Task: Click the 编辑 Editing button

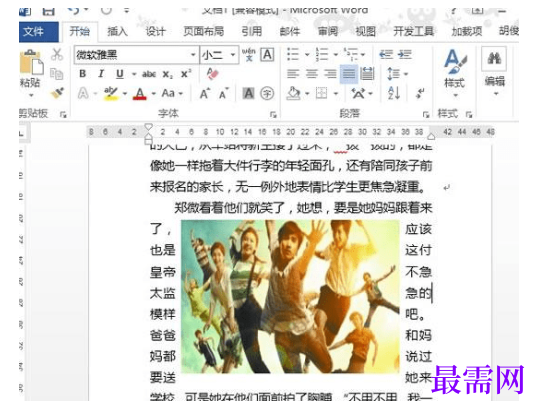Action: point(495,81)
